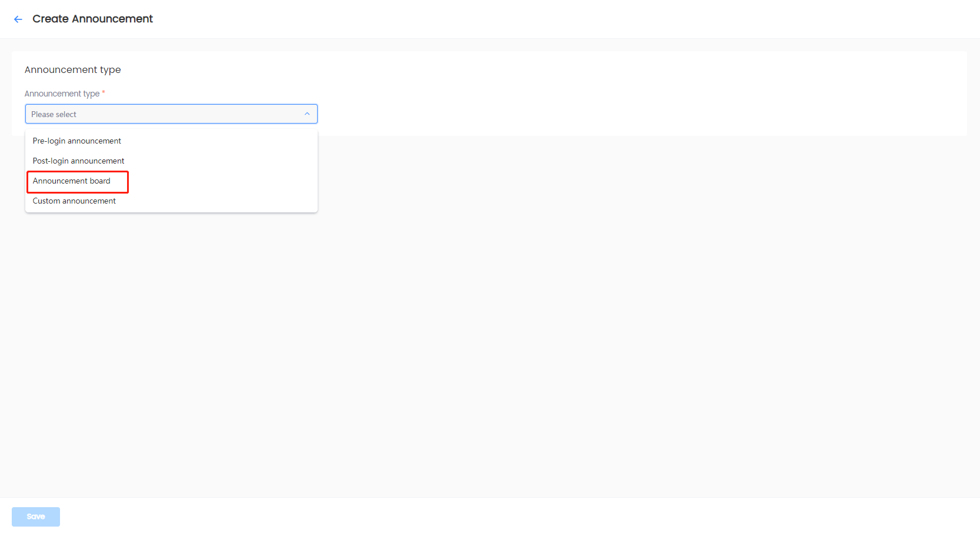The width and height of the screenshot is (980, 536).
Task: Pick the Announcement board option
Action: click(72, 181)
